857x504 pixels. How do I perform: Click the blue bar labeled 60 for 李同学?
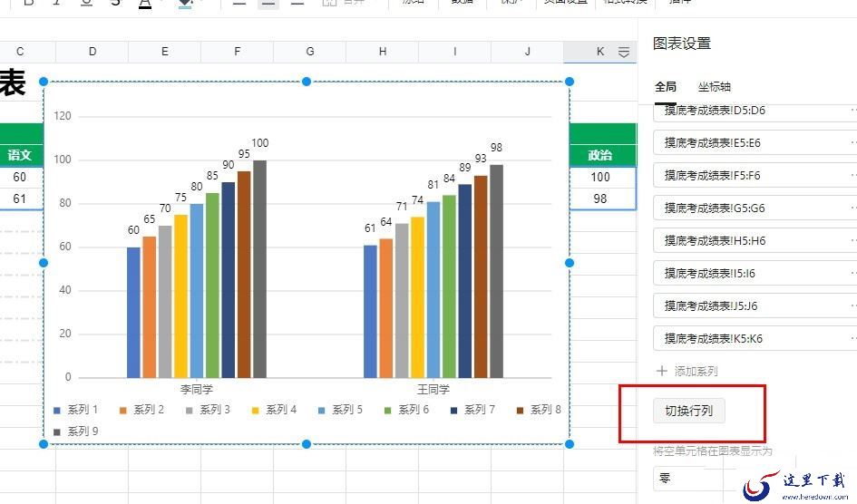(133, 313)
